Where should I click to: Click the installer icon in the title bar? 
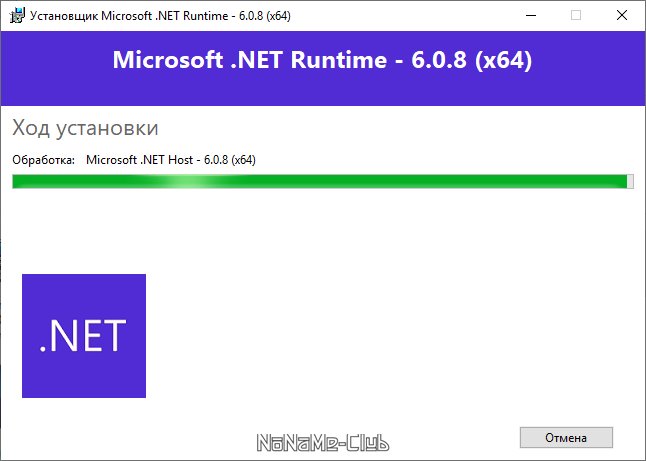(x=16, y=15)
